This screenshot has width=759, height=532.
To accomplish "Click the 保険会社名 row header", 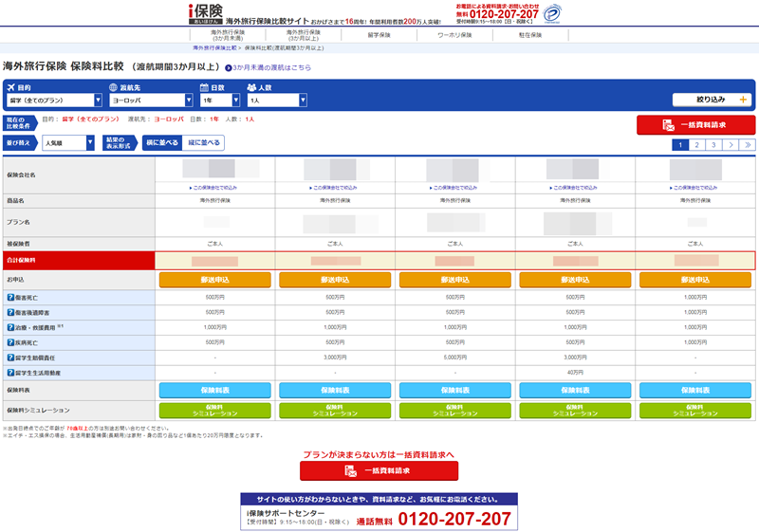I will click(79, 175).
